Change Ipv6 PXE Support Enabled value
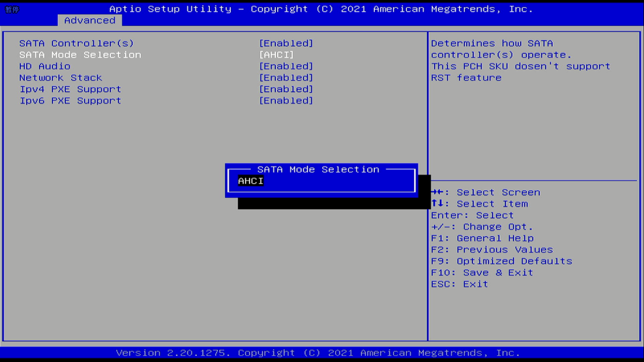Image resolution: width=644 pixels, height=362 pixels. (x=286, y=101)
